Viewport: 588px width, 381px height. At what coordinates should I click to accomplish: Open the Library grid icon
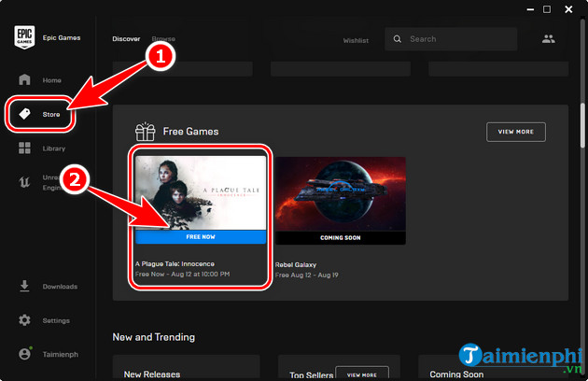pyautogui.click(x=25, y=148)
